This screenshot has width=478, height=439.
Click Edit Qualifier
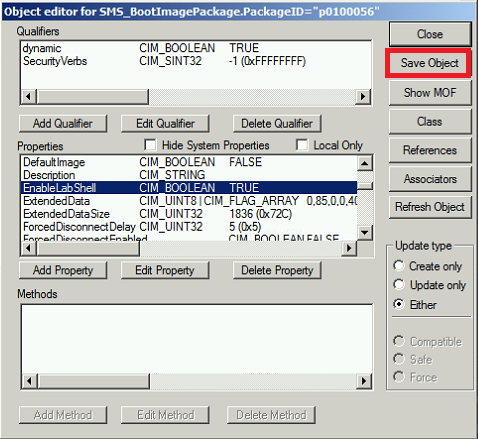pos(165,124)
